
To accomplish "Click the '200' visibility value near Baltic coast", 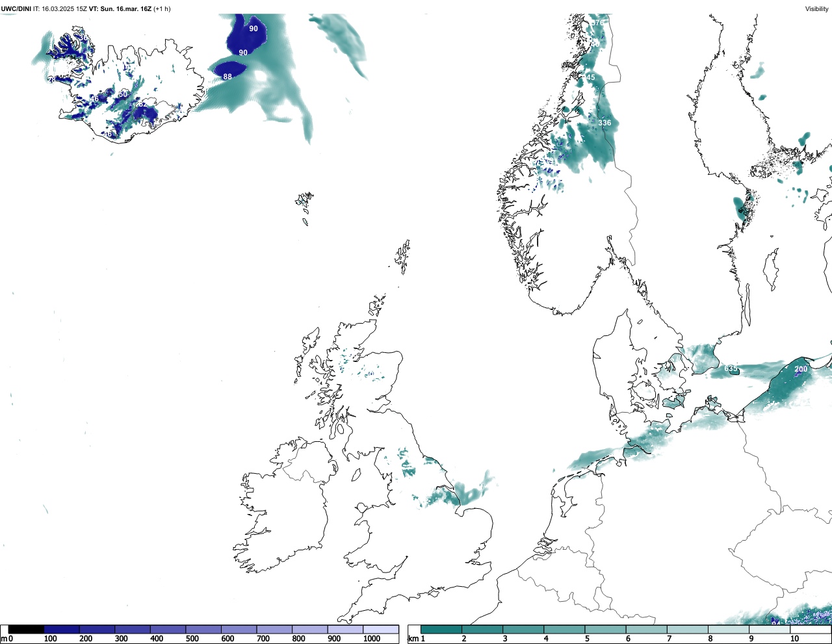I will 801,369.
